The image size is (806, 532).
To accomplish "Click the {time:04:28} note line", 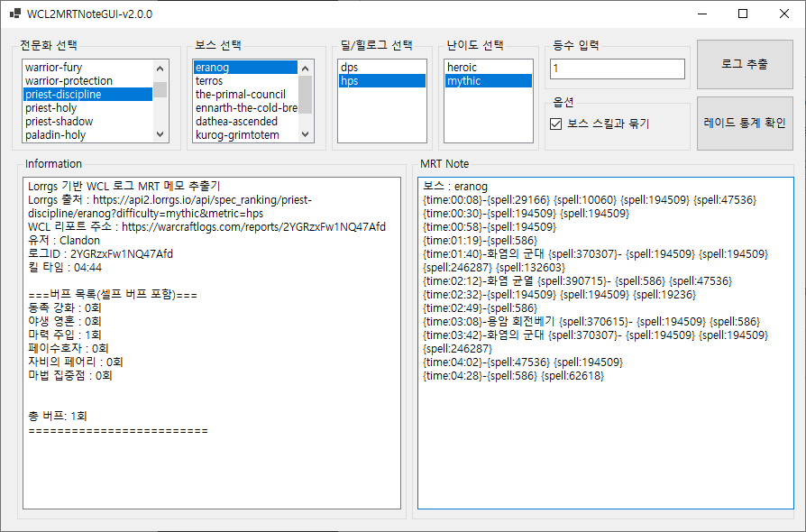I will (513, 376).
